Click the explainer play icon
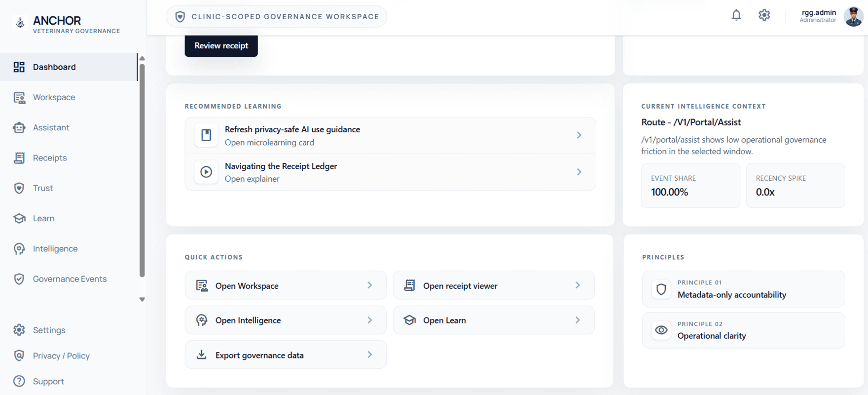This screenshot has height=395, width=868. [x=206, y=172]
